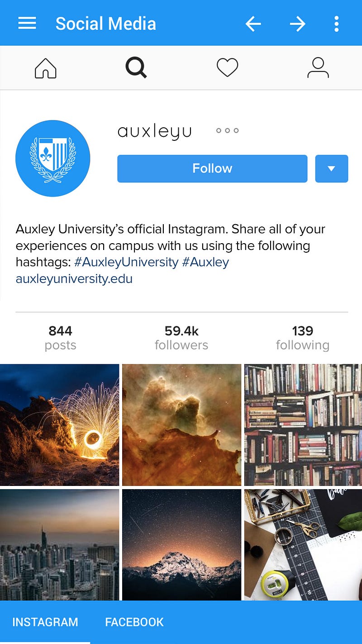The width and height of the screenshot is (362, 644).
Task: Open the hamburger navigation menu
Action: pyautogui.click(x=27, y=23)
